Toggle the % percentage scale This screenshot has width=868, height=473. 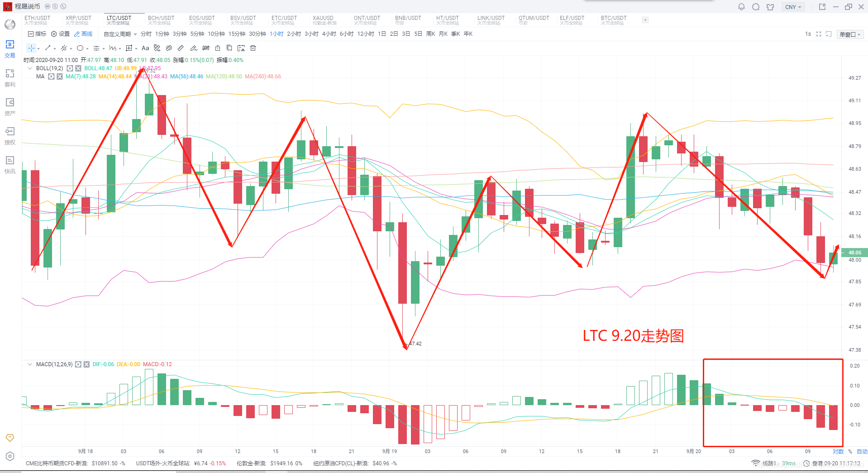point(850,452)
